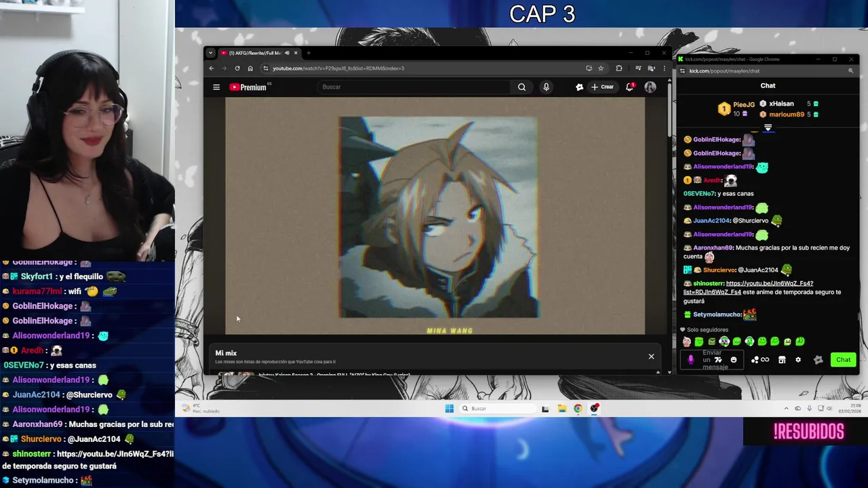868x488 pixels.
Task: Click install app icon in address bar
Action: [x=589, y=68]
